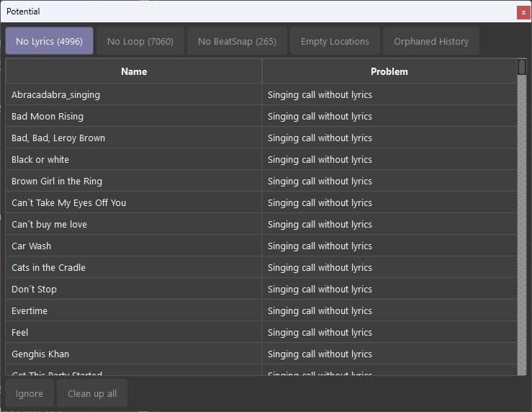The width and height of the screenshot is (532, 412).
Task: Switch to the No Loop tab
Action: [140, 41]
